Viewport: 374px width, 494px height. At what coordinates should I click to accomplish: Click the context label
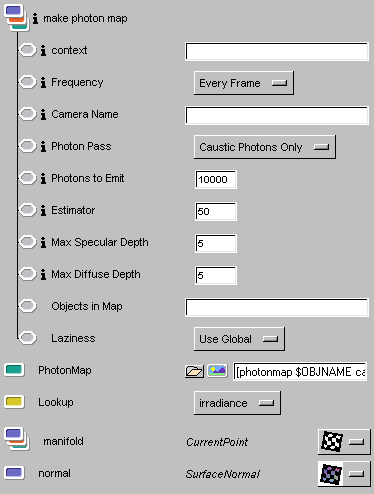coord(69,50)
